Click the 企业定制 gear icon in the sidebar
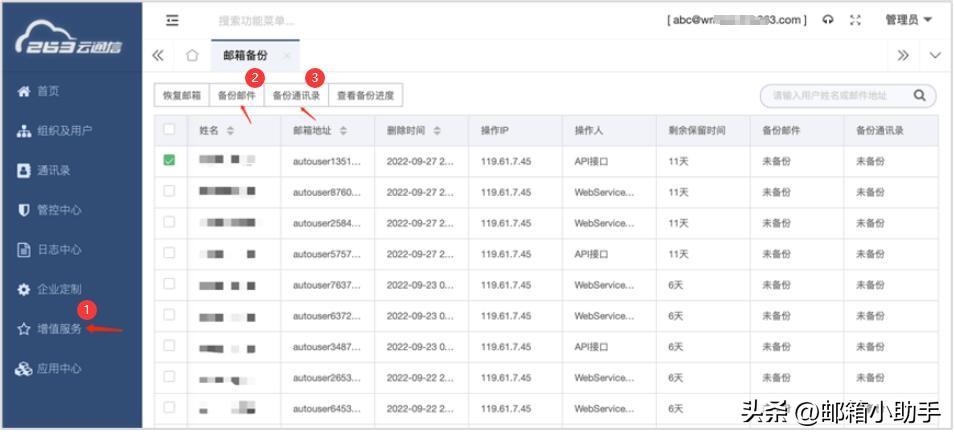This screenshot has width=954, height=437. point(24,290)
